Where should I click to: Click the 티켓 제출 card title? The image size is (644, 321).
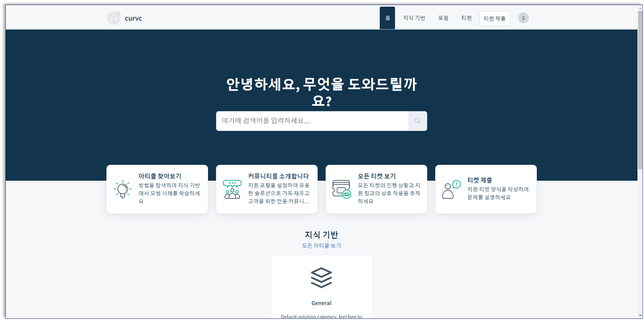point(480,180)
